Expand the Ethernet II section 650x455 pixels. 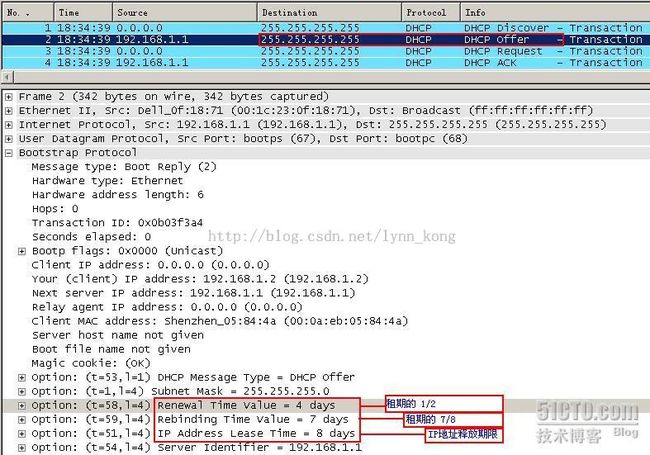pyautogui.click(x=9, y=111)
